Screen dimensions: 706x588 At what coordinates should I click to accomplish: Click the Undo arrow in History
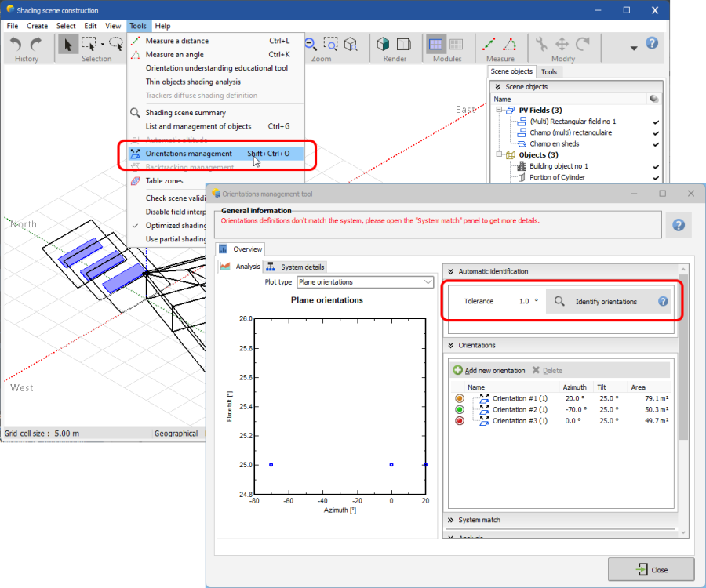pos(16,45)
